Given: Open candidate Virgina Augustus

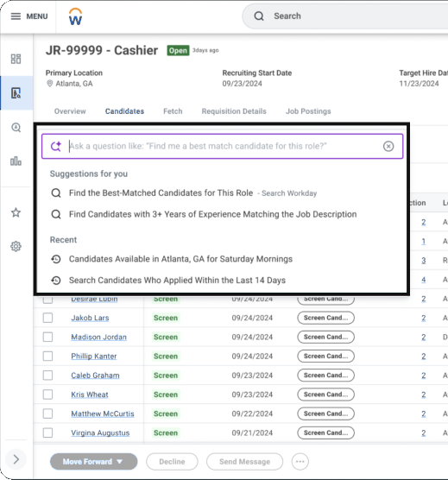Looking at the screenshot, I should point(100,433).
